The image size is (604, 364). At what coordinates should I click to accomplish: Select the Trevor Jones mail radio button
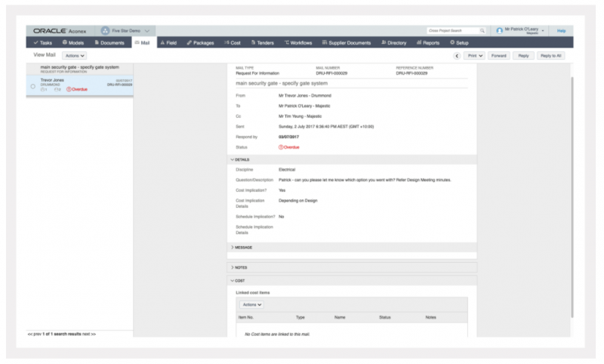coord(33,86)
